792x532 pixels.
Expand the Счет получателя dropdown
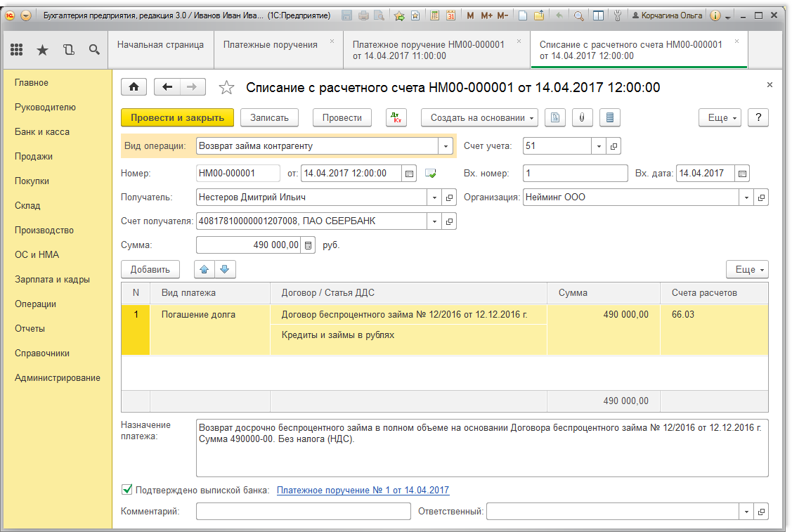(x=434, y=221)
